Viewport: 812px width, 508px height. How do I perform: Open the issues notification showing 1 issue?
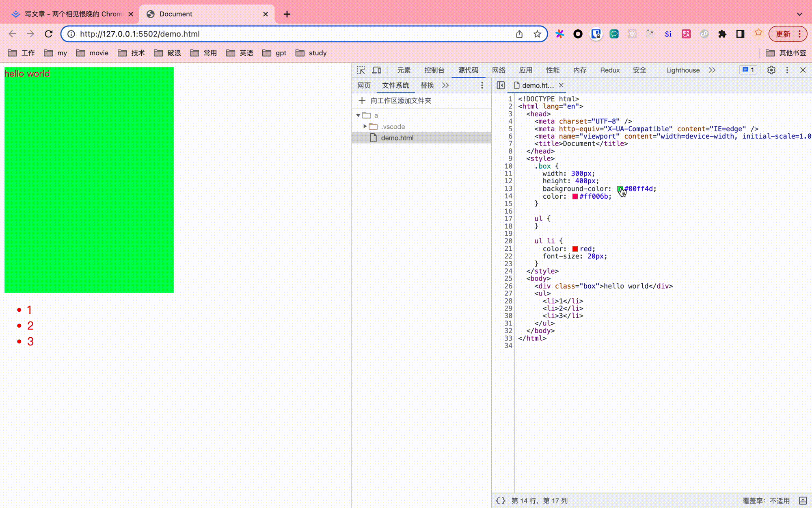click(747, 69)
